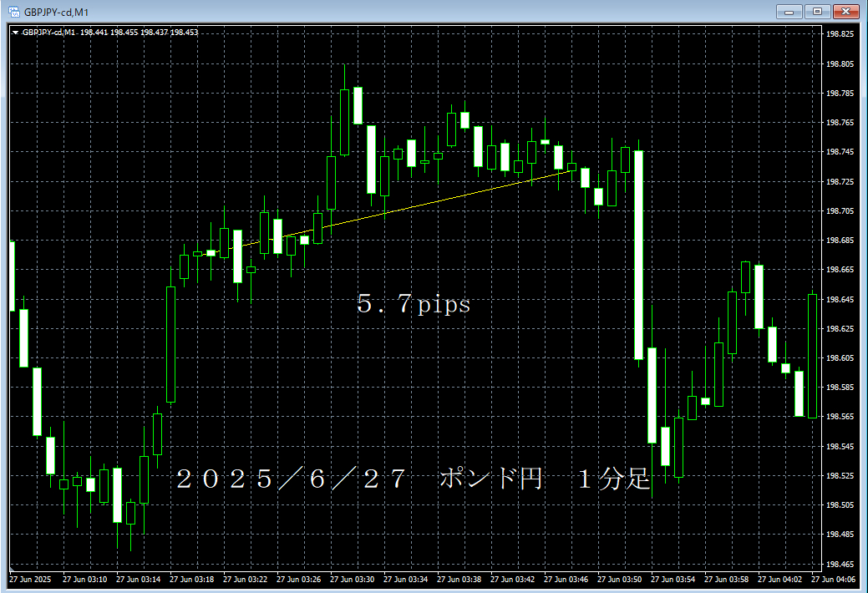Click the 198.825 price scale label
The height and width of the screenshot is (593, 868).
(840, 33)
